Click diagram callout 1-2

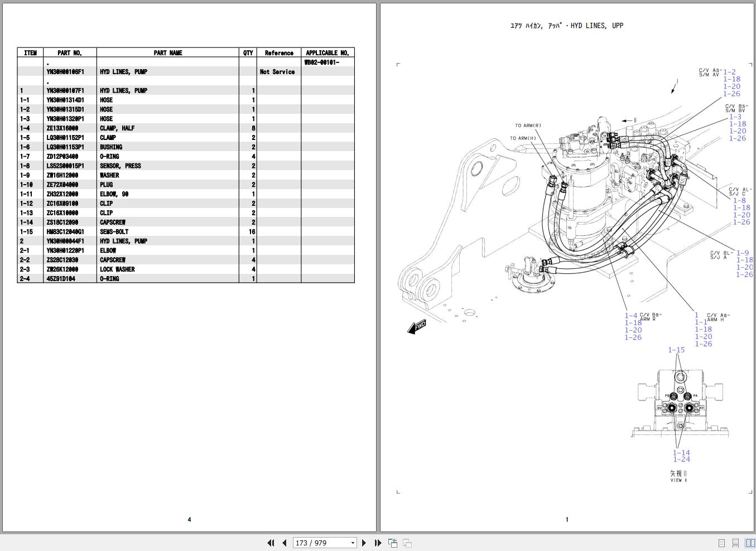coord(730,72)
